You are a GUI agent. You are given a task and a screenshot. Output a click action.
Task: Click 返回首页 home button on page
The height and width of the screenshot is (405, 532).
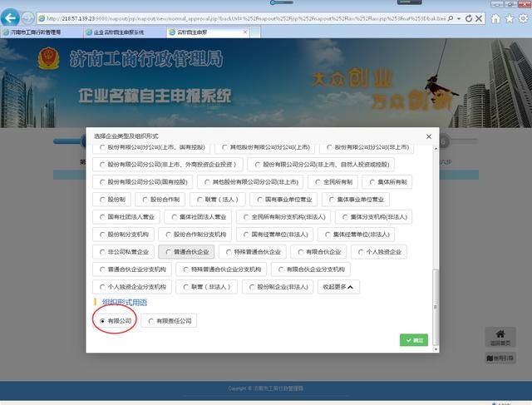click(x=500, y=338)
